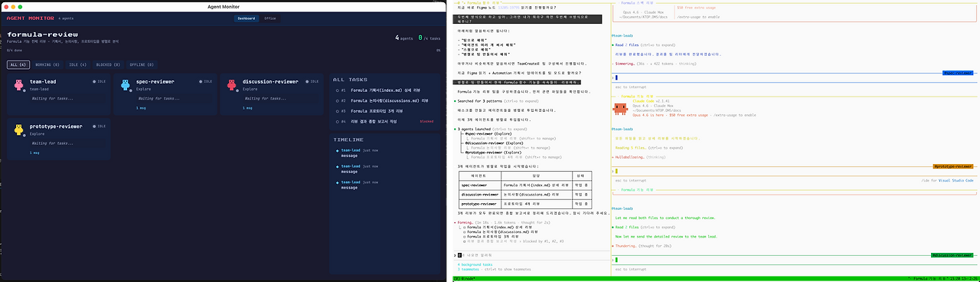Viewport: 980px width, 282px height.
Task: Click the IDLE status badge on prototype-reviewer card
Action: (x=99, y=126)
